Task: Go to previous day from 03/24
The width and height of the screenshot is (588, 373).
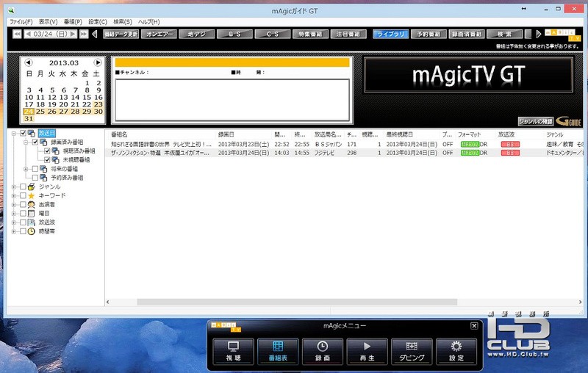Action: click(x=28, y=34)
